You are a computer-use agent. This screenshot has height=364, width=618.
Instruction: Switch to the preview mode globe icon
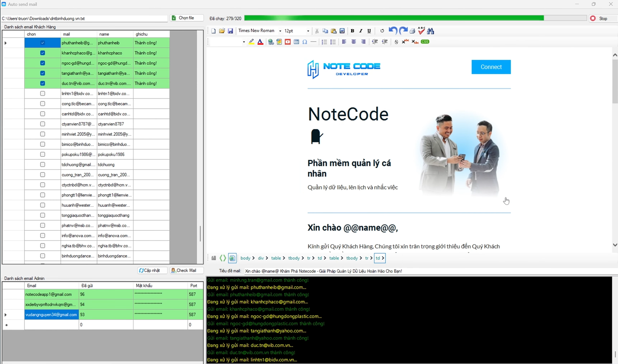coord(232,258)
